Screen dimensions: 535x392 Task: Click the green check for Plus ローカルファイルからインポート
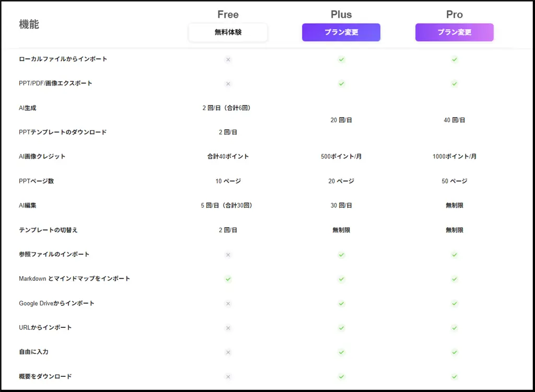(x=341, y=60)
